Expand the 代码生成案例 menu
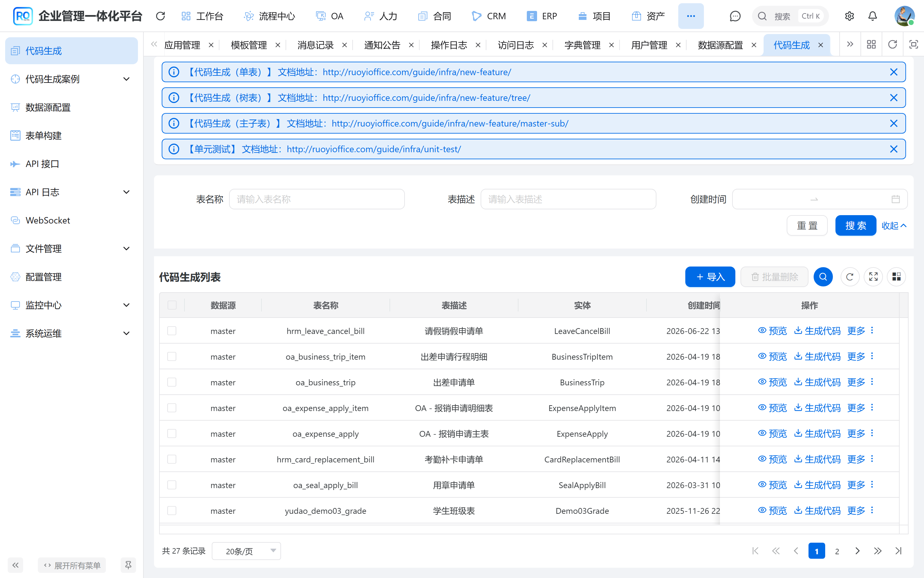Viewport: 924px width, 578px height. 72,79
